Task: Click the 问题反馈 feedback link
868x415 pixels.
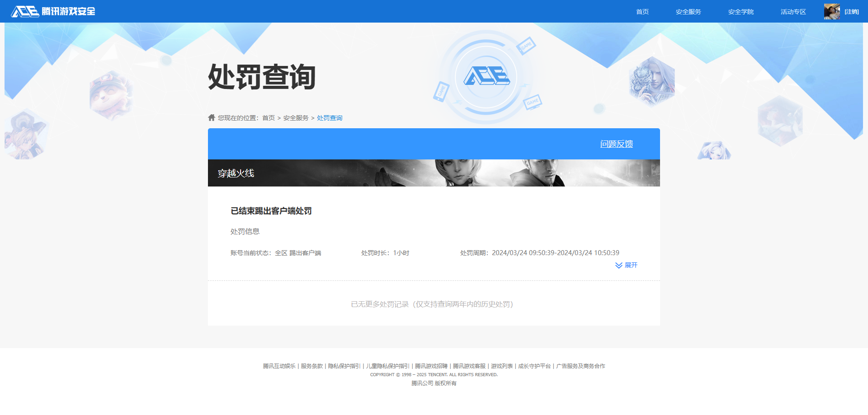Action: point(617,144)
